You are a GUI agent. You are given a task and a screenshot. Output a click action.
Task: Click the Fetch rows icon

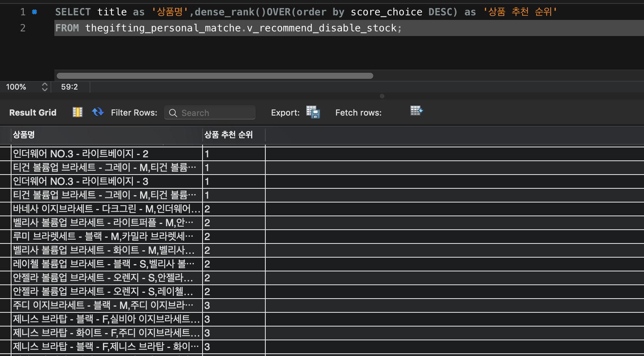pyautogui.click(x=417, y=111)
